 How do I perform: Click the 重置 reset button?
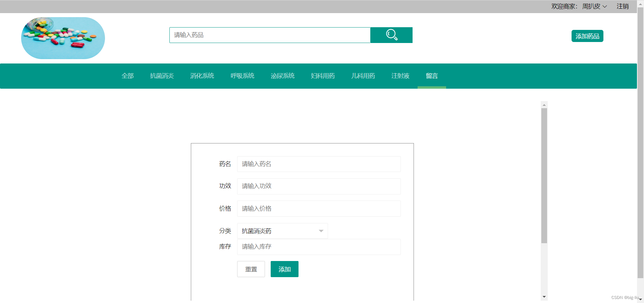251,269
